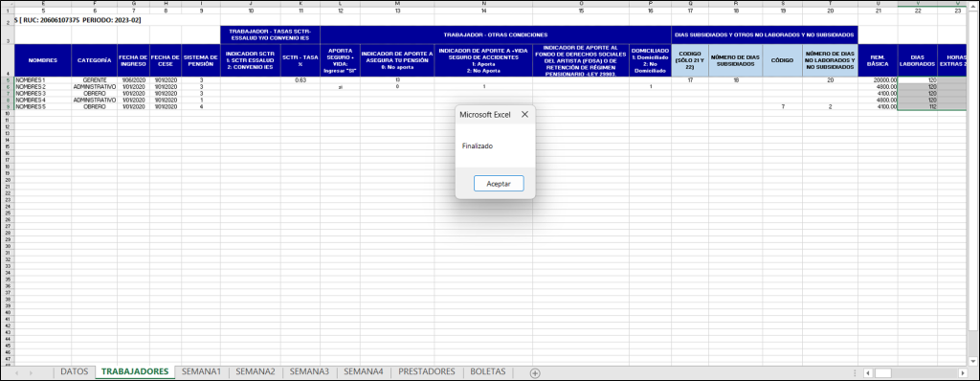Select the TRABAJADOR - TASAS SCTR header

[270, 35]
